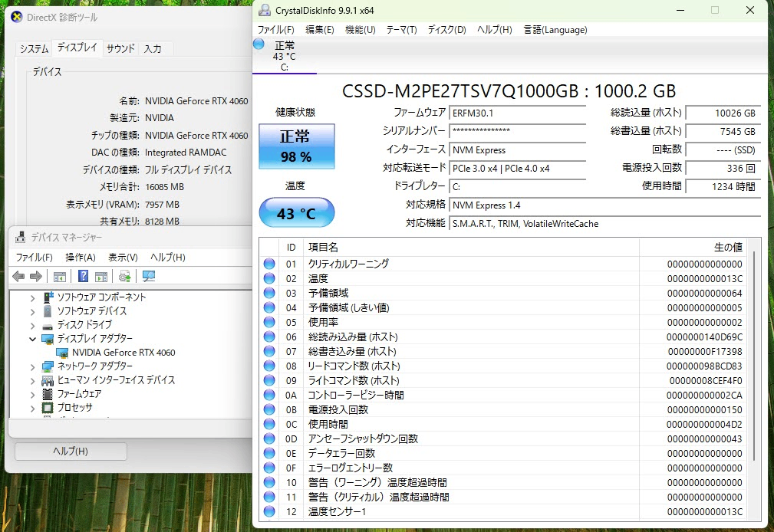Click the show/hide console tree icon in Device Manager

coord(59,277)
